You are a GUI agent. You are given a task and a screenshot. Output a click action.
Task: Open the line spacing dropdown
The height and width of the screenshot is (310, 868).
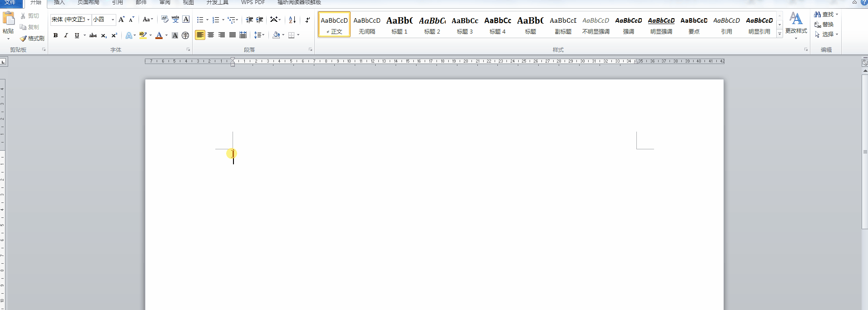(259, 35)
